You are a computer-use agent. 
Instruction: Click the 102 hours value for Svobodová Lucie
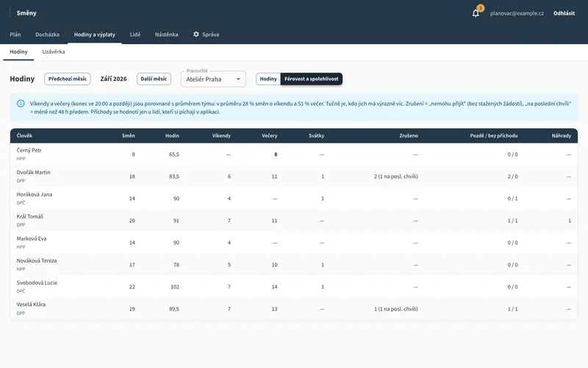(175, 287)
